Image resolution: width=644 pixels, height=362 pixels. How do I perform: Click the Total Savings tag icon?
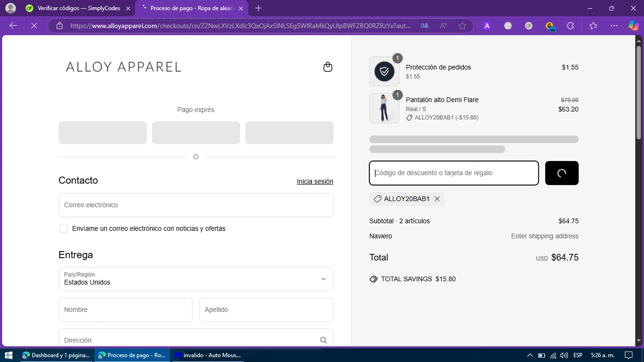pos(374,279)
